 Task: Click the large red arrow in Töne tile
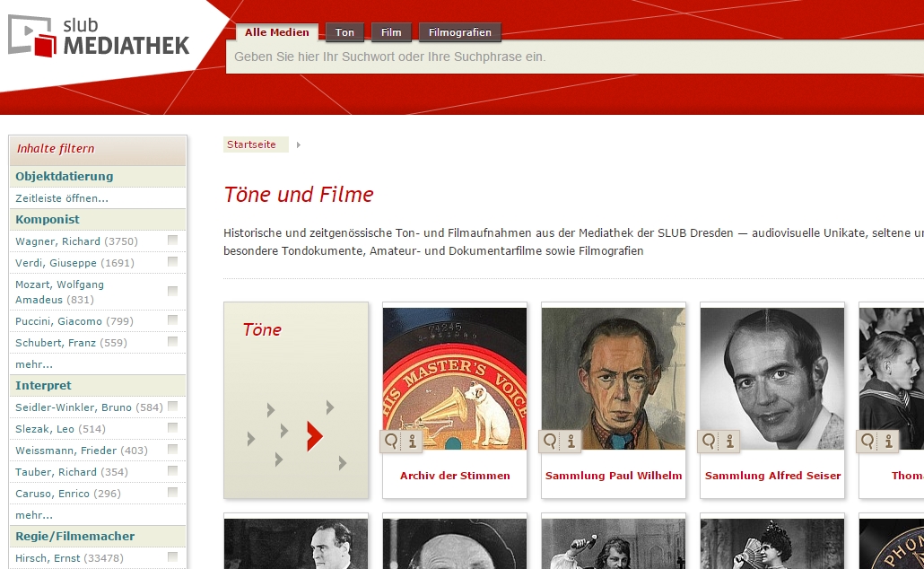click(x=315, y=436)
